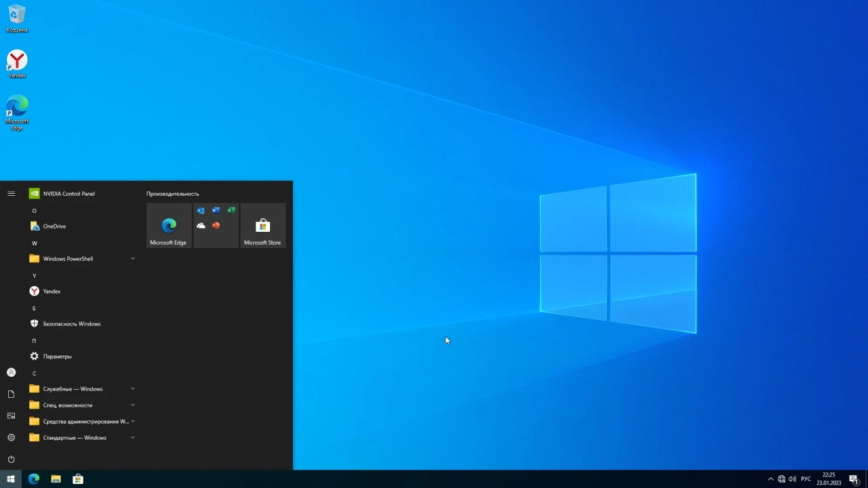Click the Power button in Start
868x488 pixels.
tap(11, 460)
